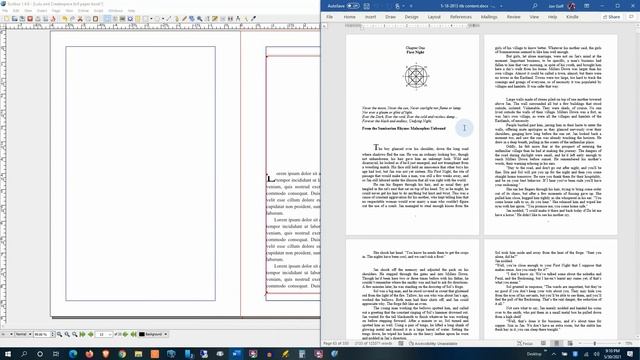
Task: Open the Scribus Insert menu
Action: pos(42,11)
